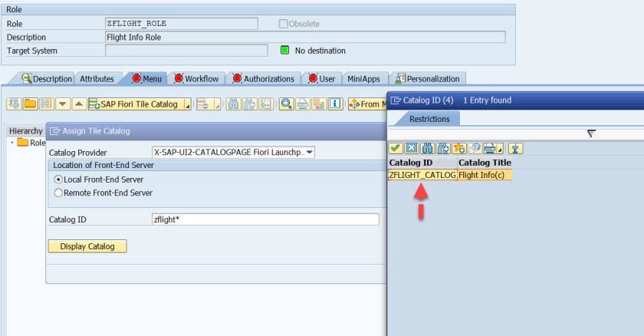
Task: Click the Catalog ID column header
Action: coord(422,163)
